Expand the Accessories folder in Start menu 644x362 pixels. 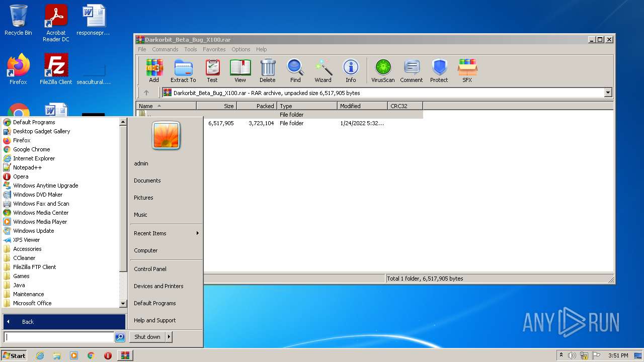point(27,249)
